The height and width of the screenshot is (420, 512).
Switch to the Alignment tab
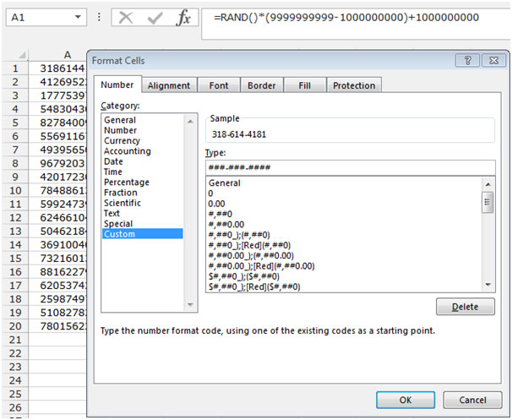[x=169, y=85]
